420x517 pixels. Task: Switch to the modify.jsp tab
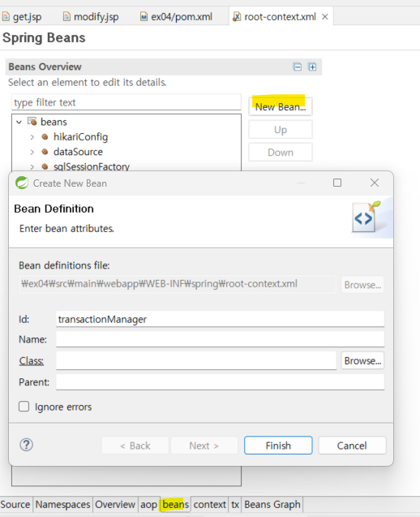[91, 16]
